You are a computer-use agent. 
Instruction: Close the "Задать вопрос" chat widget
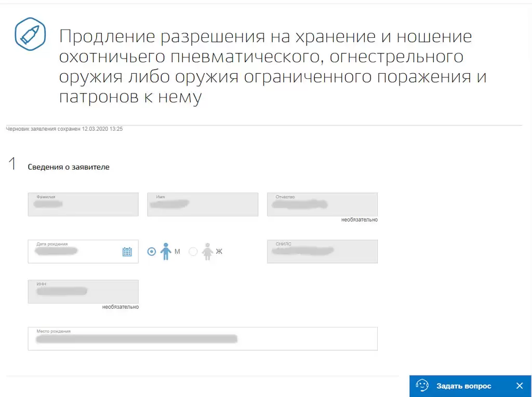point(519,386)
